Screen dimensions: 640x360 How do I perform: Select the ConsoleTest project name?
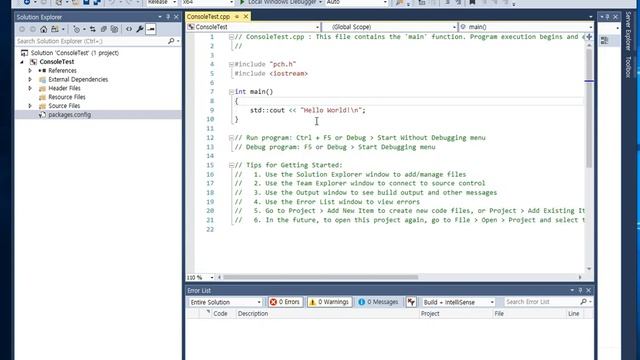pos(57,62)
